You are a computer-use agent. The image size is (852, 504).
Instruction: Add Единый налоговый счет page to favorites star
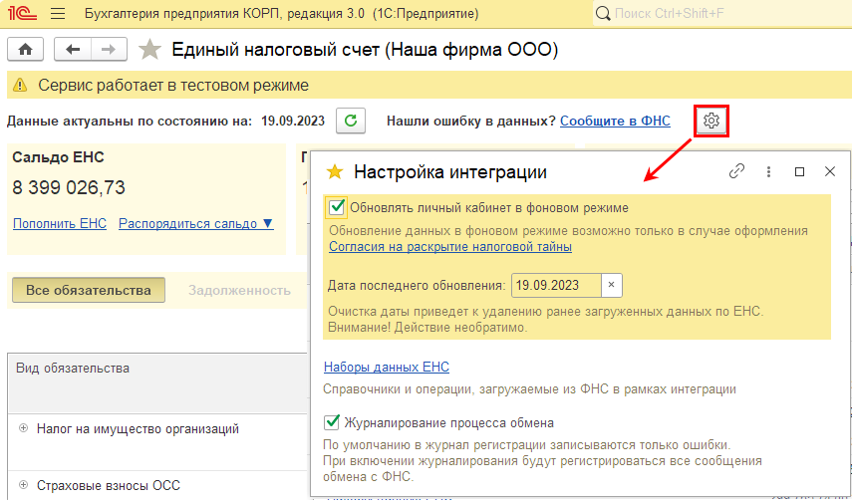coord(149,50)
